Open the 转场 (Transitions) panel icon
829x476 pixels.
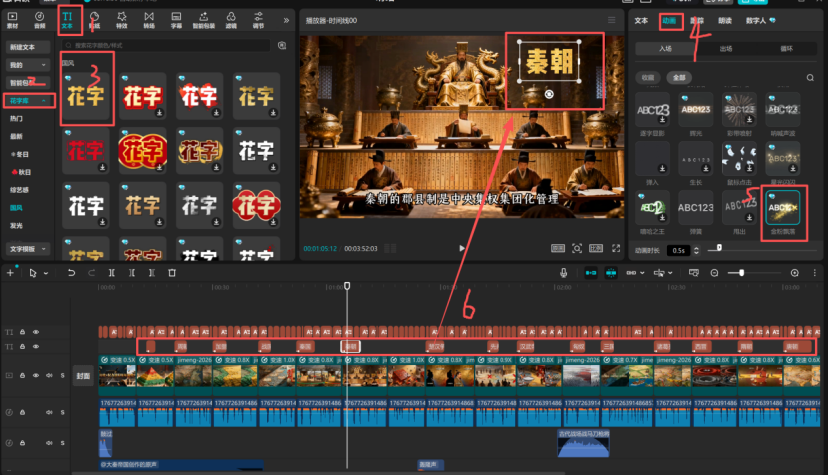point(149,18)
